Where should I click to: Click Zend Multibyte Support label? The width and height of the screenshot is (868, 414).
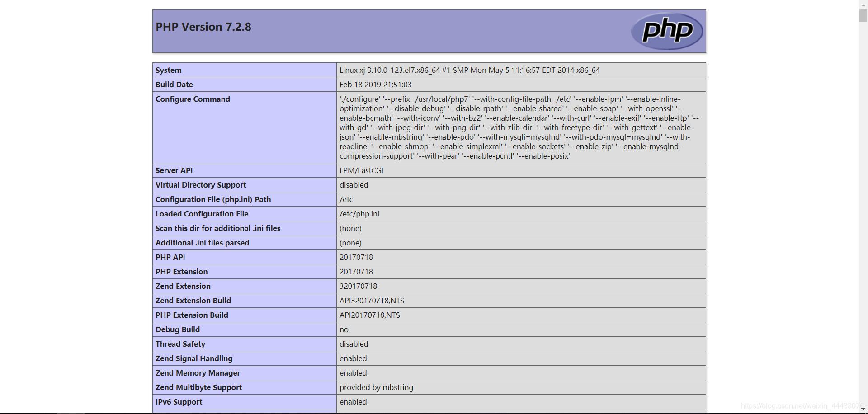pyautogui.click(x=199, y=387)
